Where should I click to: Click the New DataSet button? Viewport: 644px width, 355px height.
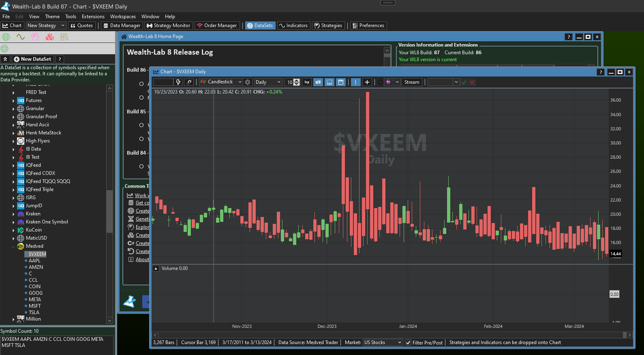[32, 59]
